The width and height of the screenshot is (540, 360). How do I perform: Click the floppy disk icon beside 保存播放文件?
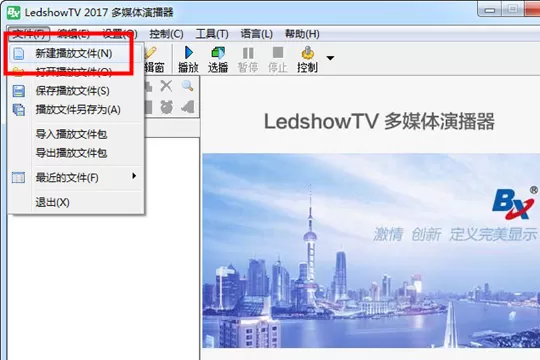pos(19,91)
